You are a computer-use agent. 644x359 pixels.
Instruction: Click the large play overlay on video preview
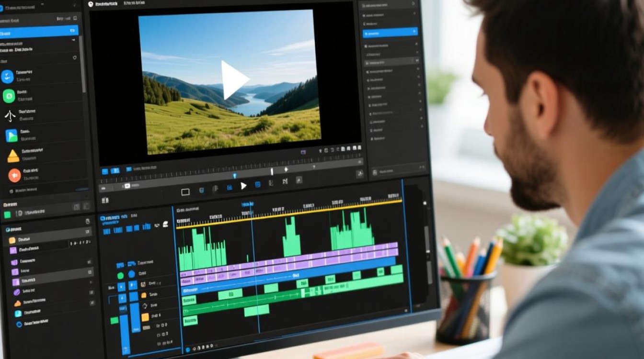pyautogui.click(x=234, y=79)
